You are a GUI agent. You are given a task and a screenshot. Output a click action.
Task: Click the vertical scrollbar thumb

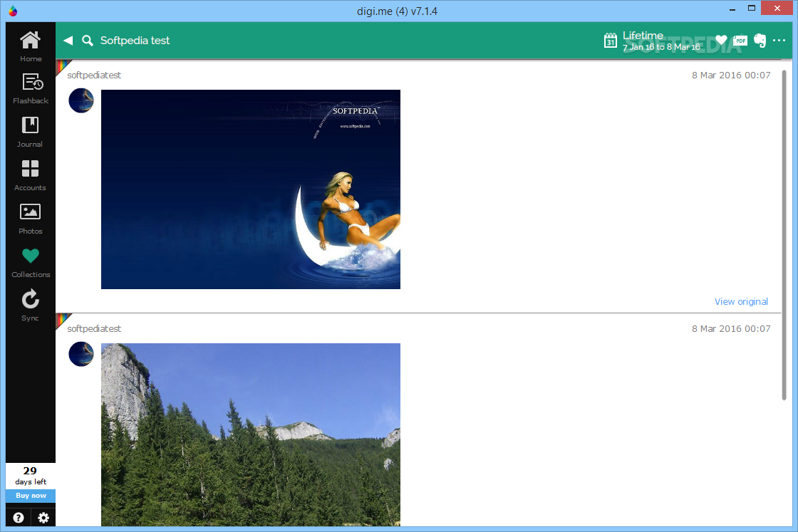coord(784,235)
